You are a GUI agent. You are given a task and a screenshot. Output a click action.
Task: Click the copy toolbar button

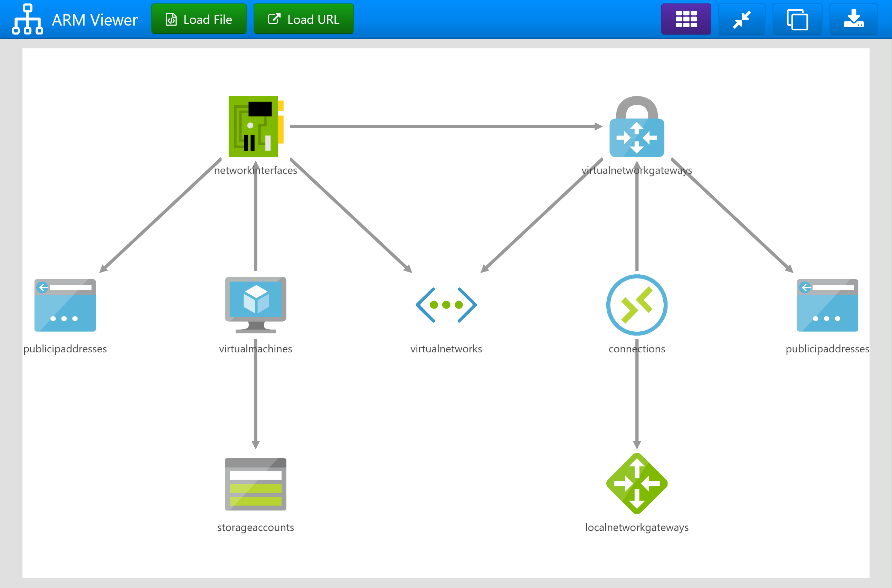[797, 19]
